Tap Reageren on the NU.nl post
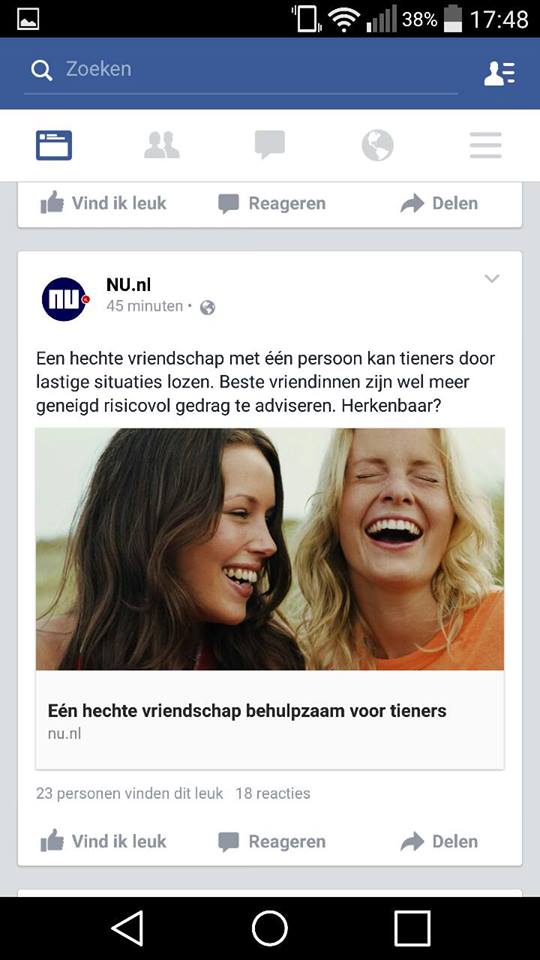Viewport: 540px width, 960px height. [x=272, y=842]
